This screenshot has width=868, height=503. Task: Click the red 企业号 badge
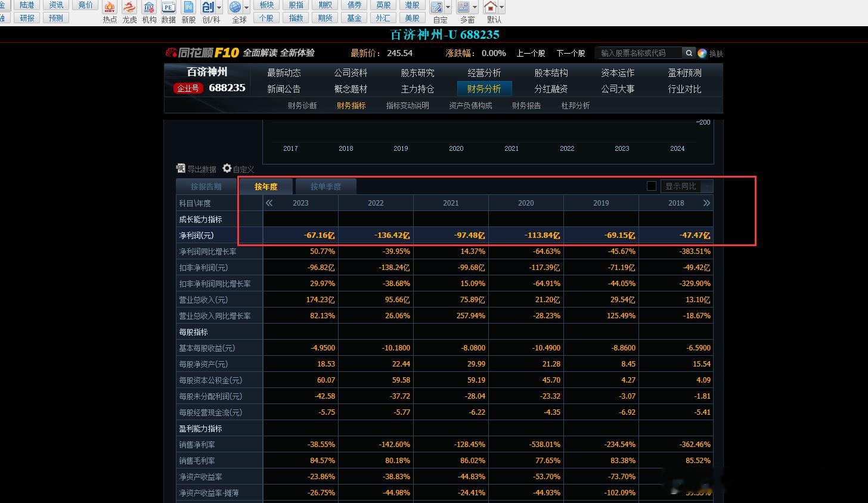click(x=188, y=88)
